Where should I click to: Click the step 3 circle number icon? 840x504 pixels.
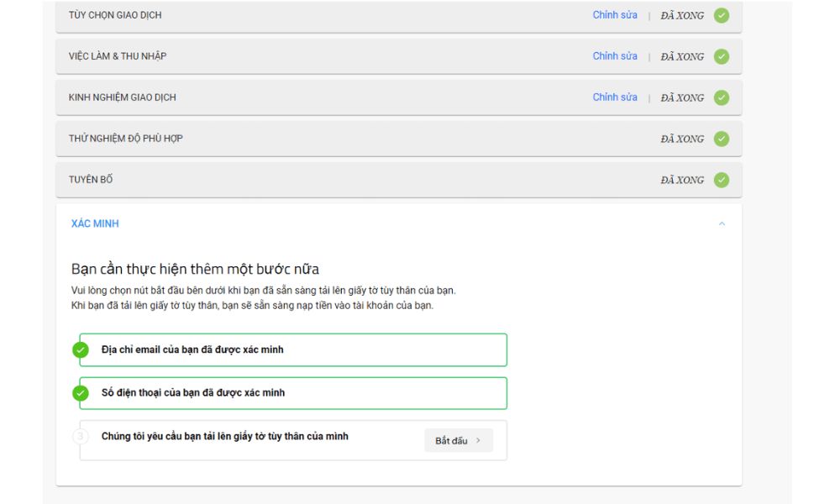click(x=81, y=437)
